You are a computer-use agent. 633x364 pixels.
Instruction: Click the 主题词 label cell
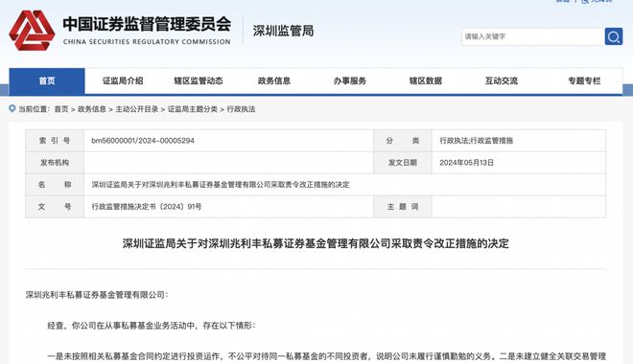[x=403, y=207]
